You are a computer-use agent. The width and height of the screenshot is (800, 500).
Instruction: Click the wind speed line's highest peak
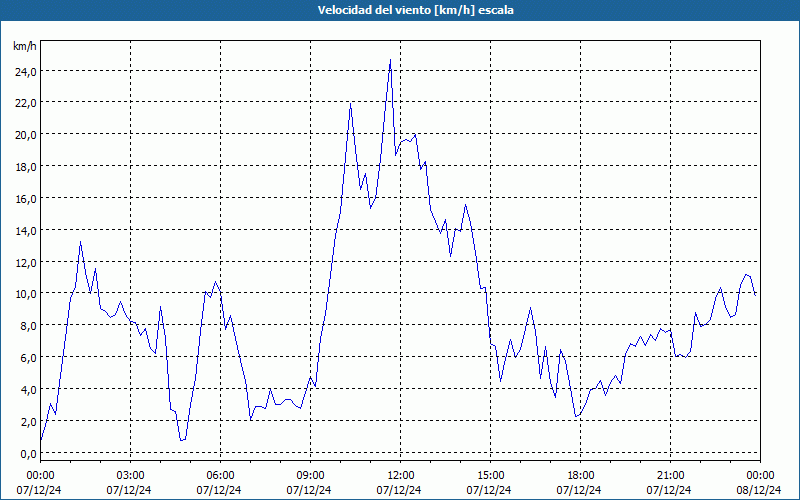coord(390,60)
